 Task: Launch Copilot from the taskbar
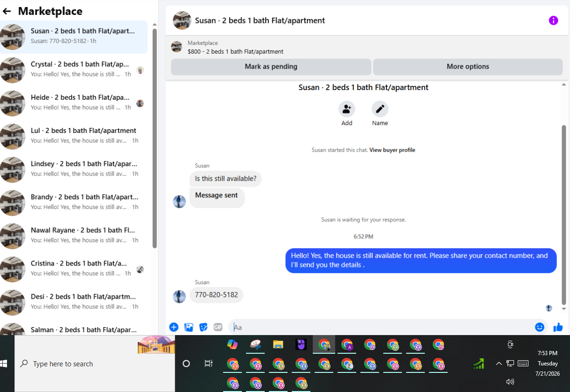point(232,344)
